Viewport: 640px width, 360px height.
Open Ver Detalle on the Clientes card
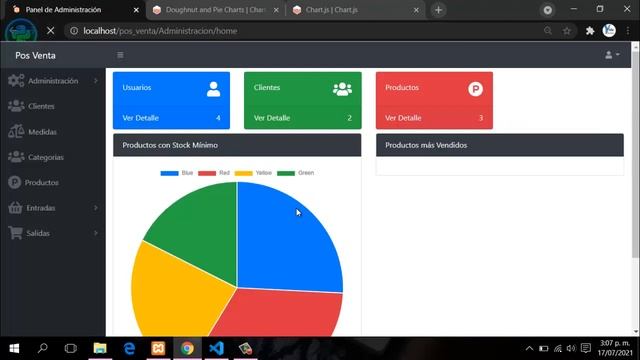(272, 118)
